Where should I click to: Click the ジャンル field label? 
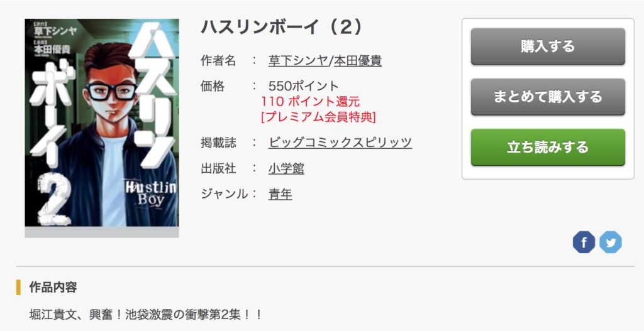(225, 193)
